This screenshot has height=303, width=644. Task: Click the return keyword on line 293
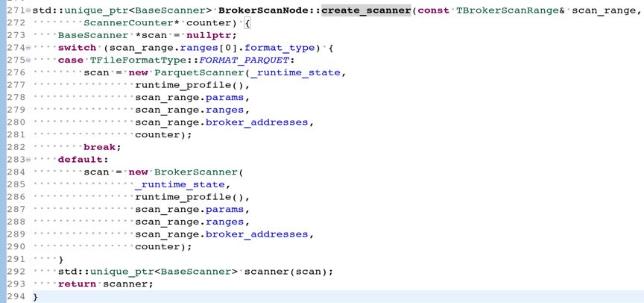(x=77, y=284)
